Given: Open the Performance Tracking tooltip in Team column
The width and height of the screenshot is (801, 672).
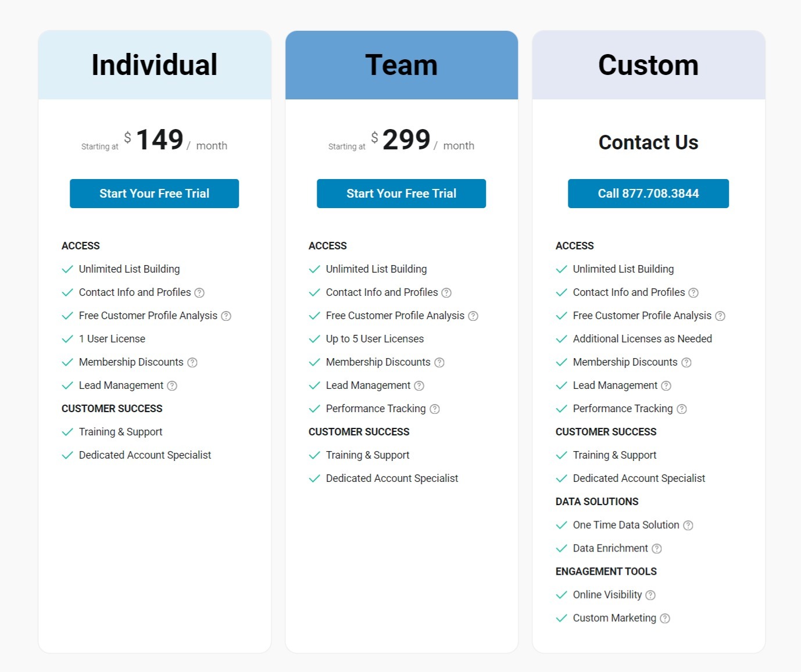Looking at the screenshot, I should [x=435, y=409].
